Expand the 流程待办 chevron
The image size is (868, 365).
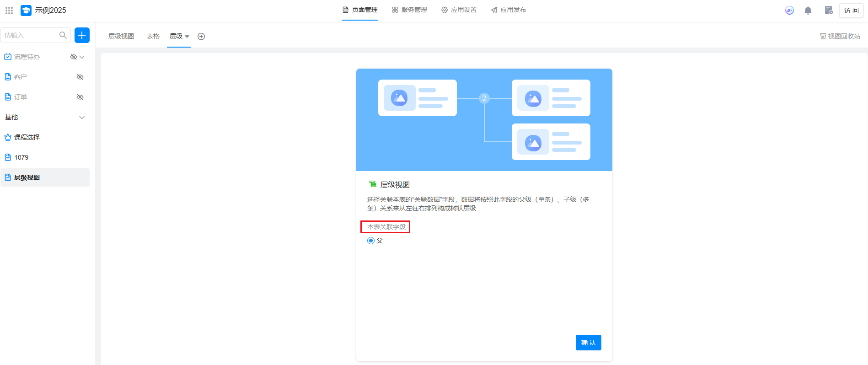[x=82, y=57]
